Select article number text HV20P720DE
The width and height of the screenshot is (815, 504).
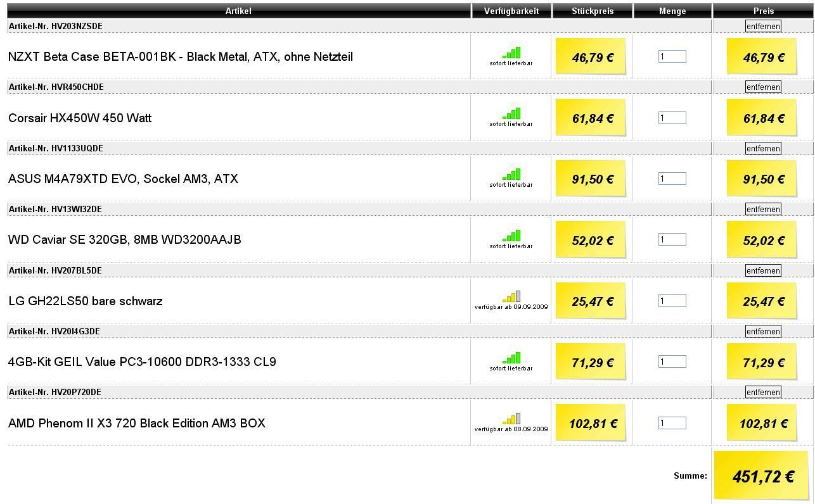[76, 392]
